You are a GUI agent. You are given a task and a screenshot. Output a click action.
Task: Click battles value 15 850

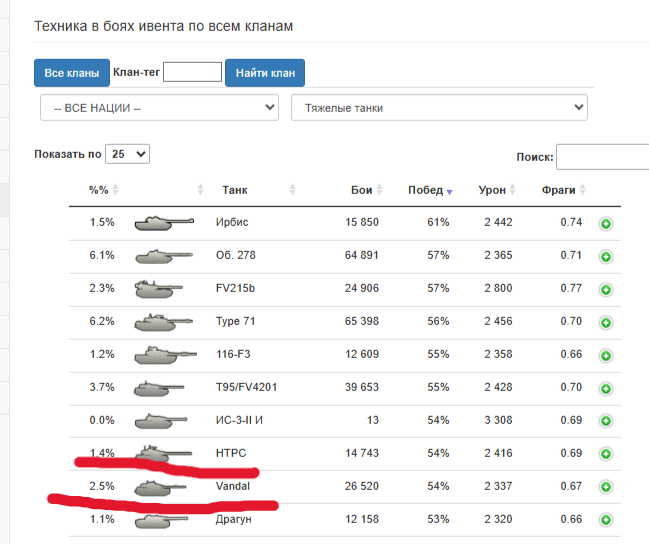click(x=362, y=222)
